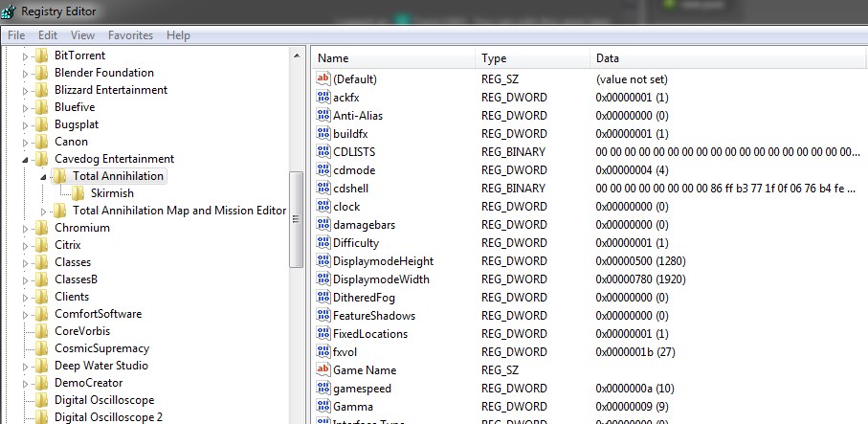Click REG_BINARY type of CDLISTS row
Viewport: 868px width, 424px height.
[513, 151]
